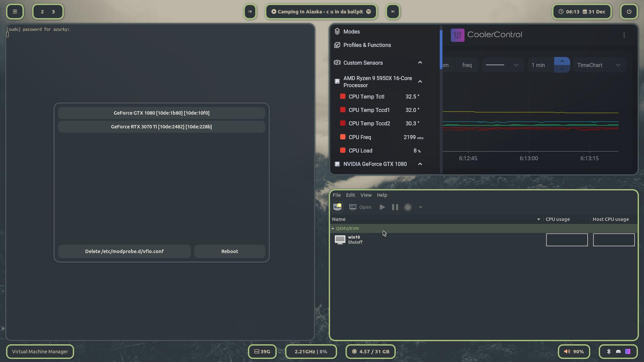644x362 pixels.
Task: Click Open VM console toolbar button
Action: click(360, 207)
